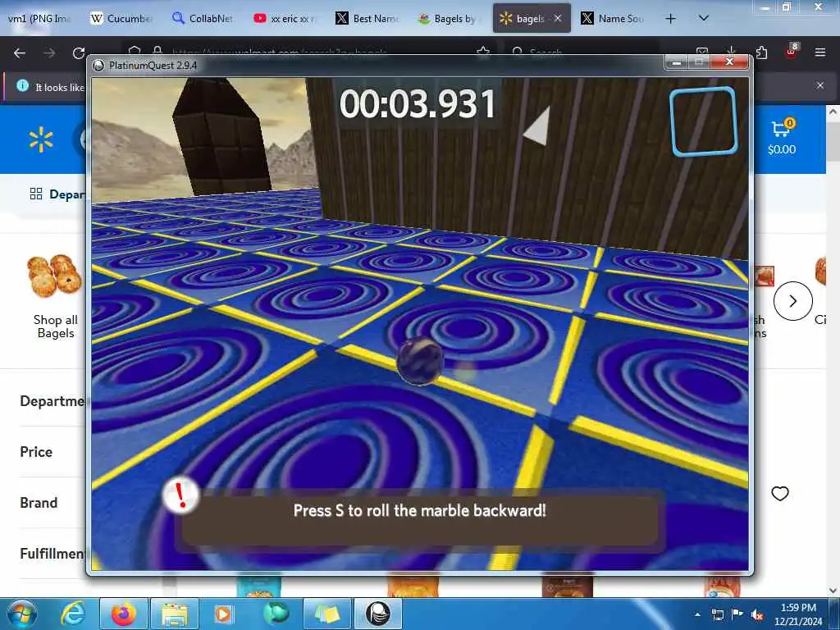Open the Windows Start menu orb

click(22, 614)
